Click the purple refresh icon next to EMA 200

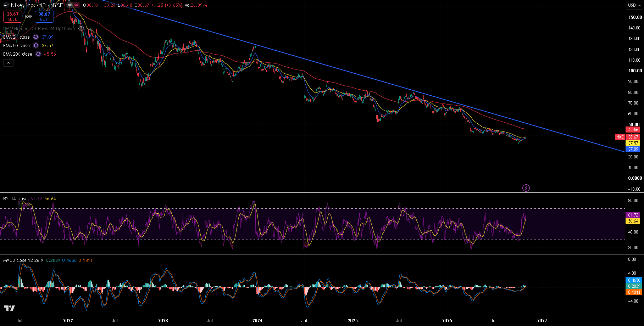coord(38,54)
